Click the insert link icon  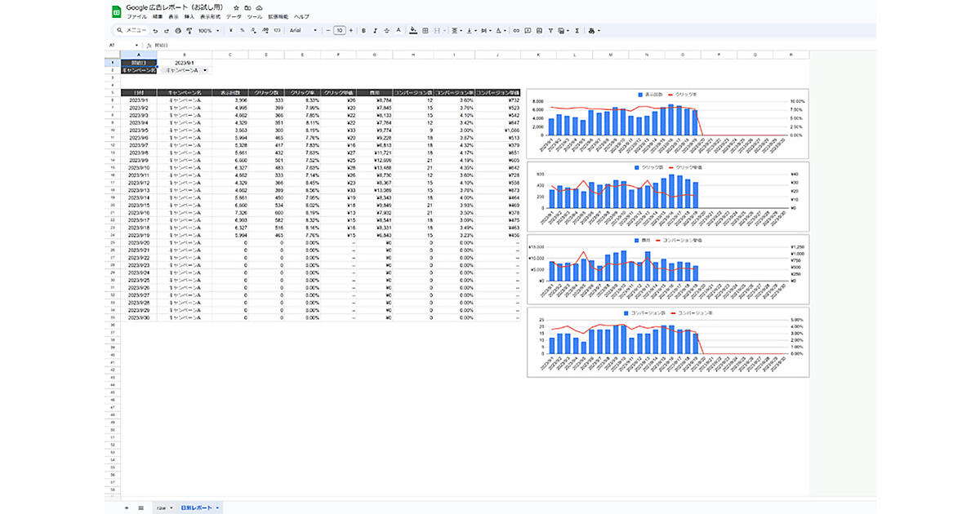point(516,31)
